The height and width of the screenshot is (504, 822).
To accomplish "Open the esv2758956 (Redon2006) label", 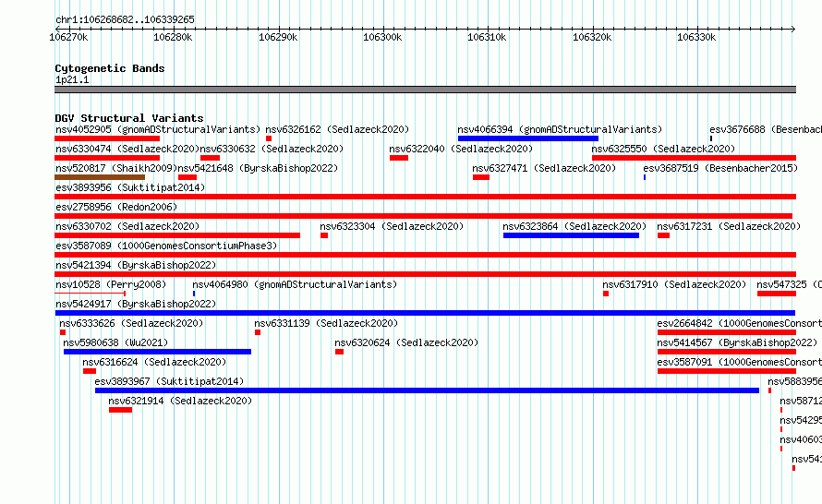I will [x=116, y=207].
